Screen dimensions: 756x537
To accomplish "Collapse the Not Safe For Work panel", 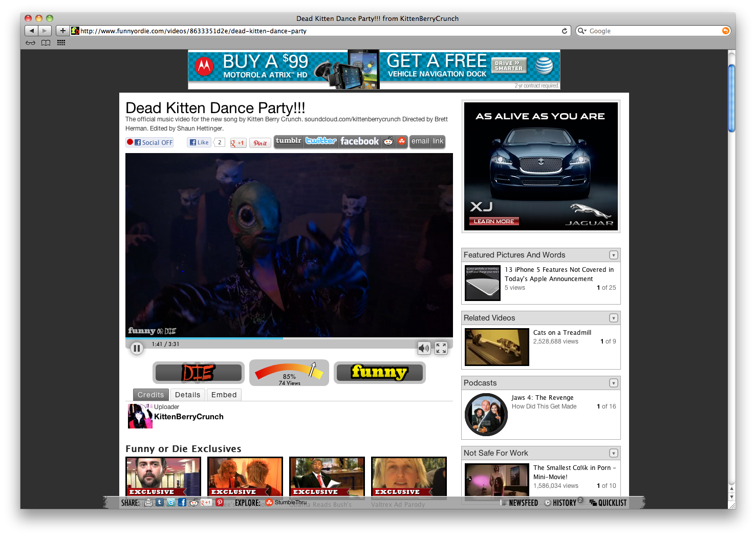I will pos(613,453).
